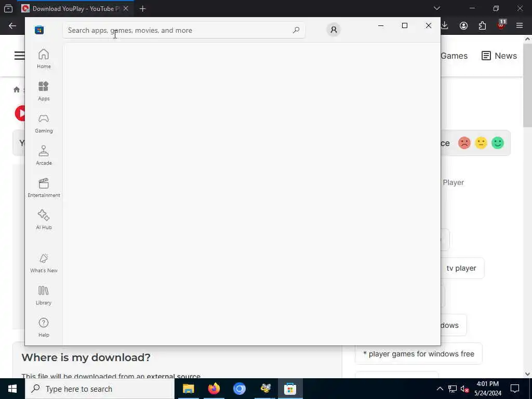Open Library in the Store sidebar
This screenshot has height=399, width=532.
pyautogui.click(x=44, y=295)
